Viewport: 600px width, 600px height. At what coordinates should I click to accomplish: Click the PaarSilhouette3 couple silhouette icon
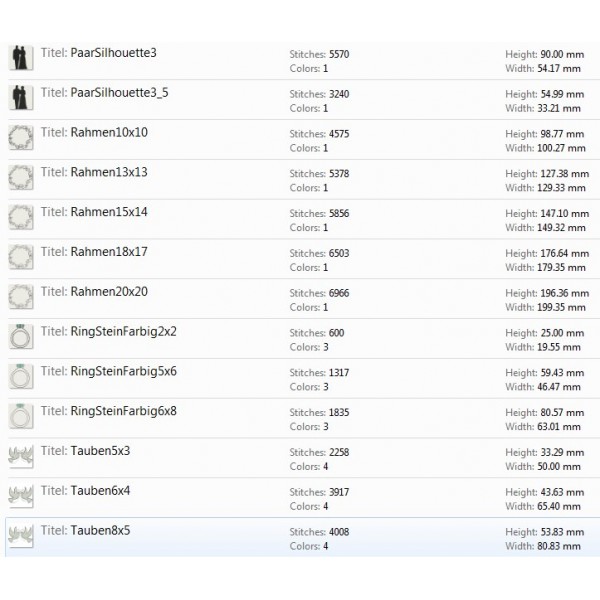pyautogui.click(x=20, y=58)
